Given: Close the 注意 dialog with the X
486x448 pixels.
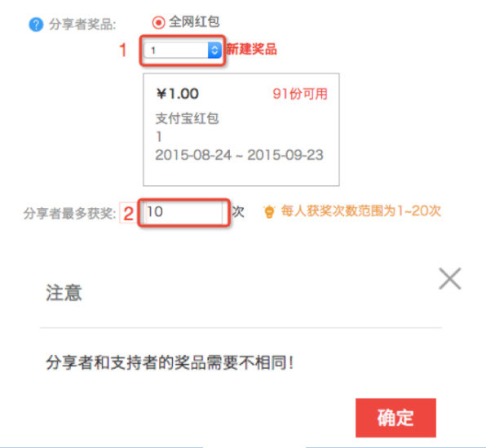Looking at the screenshot, I should tap(450, 278).
